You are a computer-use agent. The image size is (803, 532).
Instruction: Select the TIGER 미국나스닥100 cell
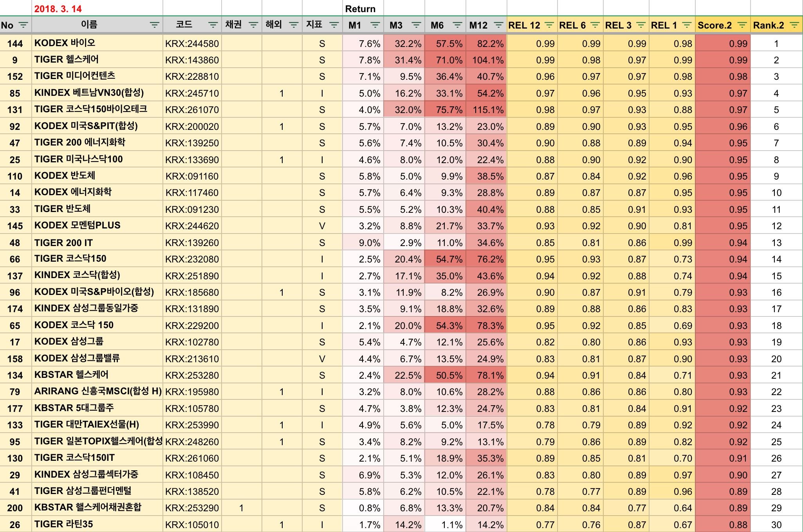(97, 160)
